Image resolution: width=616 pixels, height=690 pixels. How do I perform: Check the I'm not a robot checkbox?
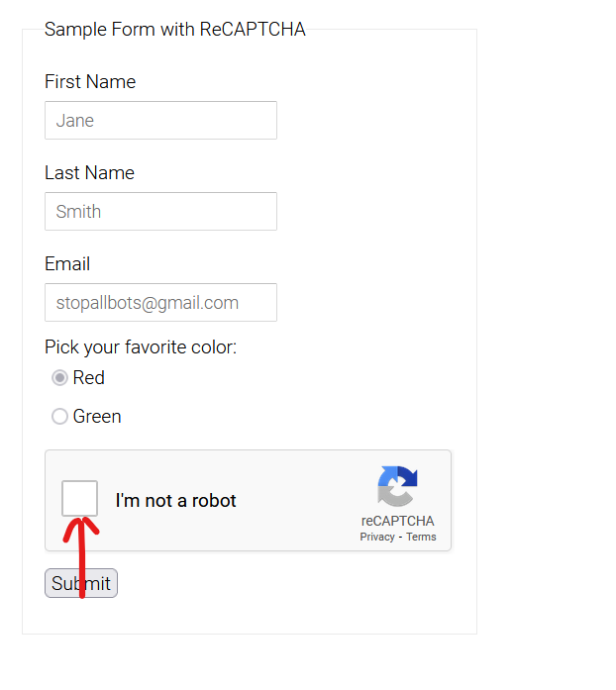point(79,498)
